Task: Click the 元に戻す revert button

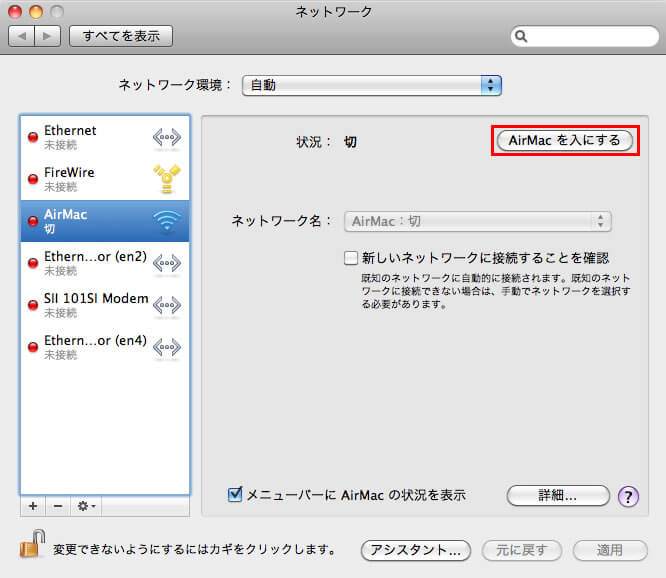Action: coord(522,550)
